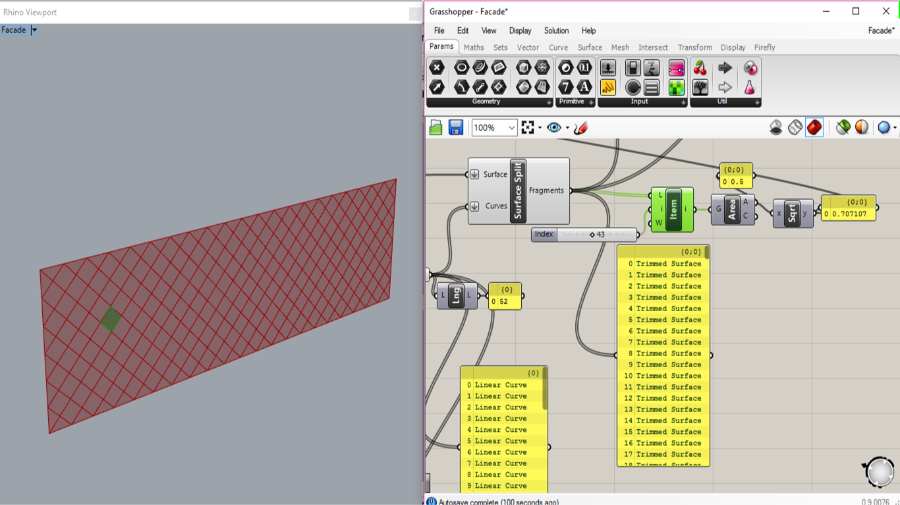
Task: Open the Facade viewport dropdown in Rhino
Action: pos(33,30)
